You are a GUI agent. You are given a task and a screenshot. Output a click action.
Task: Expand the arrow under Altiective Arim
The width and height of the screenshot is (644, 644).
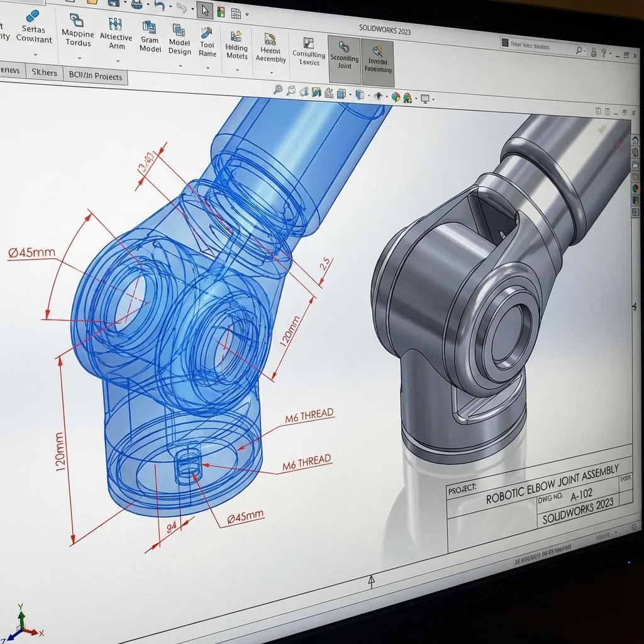(x=118, y=61)
